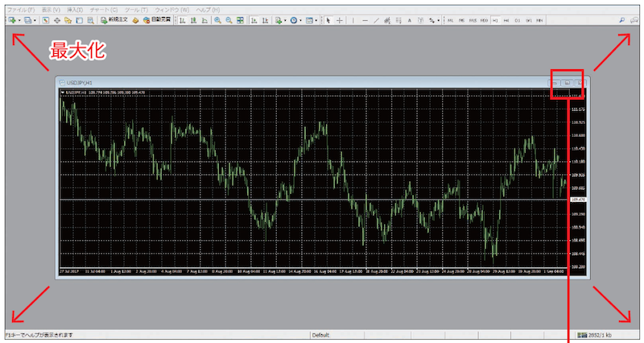The height and width of the screenshot is (343, 644).
Task: Open the 表示 (V) menu
Action: pyautogui.click(x=51, y=10)
